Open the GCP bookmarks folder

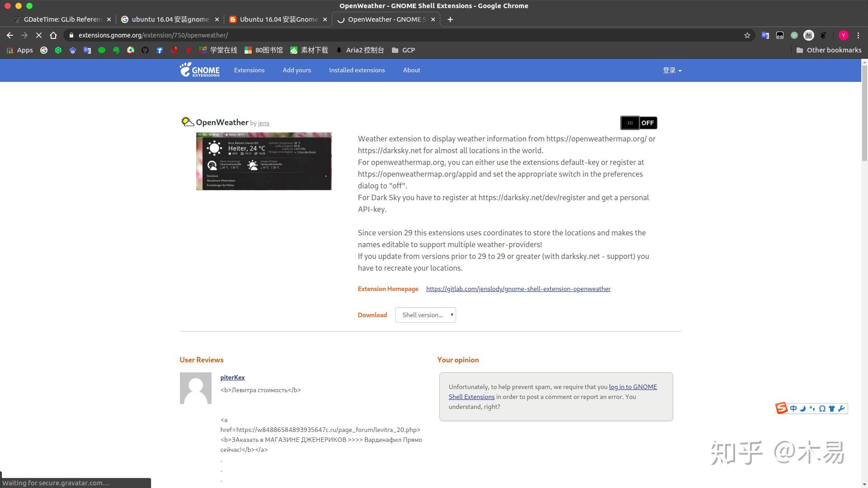[403, 50]
